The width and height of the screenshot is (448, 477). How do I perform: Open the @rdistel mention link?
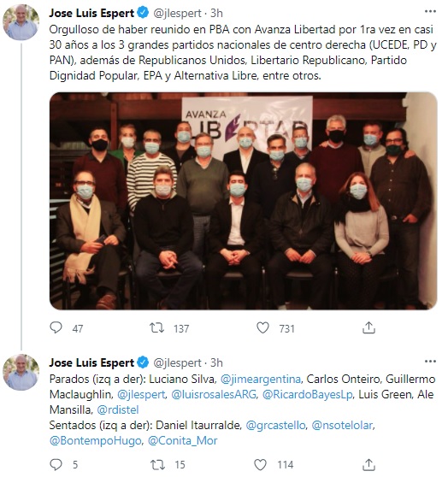tap(118, 409)
